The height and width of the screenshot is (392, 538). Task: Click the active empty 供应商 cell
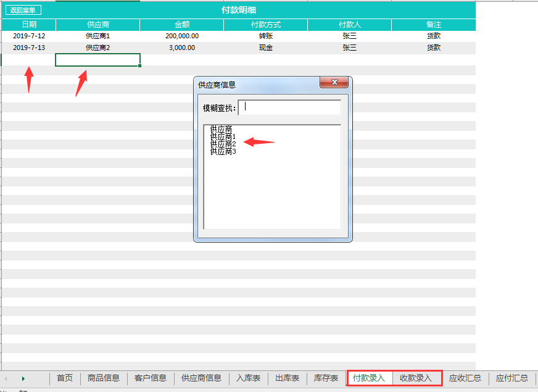click(97, 60)
